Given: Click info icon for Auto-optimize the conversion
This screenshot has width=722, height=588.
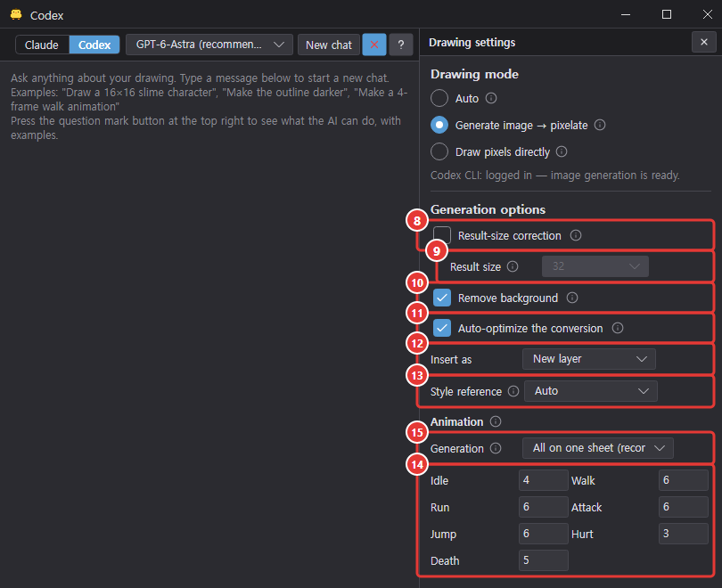Looking at the screenshot, I should click(x=618, y=328).
